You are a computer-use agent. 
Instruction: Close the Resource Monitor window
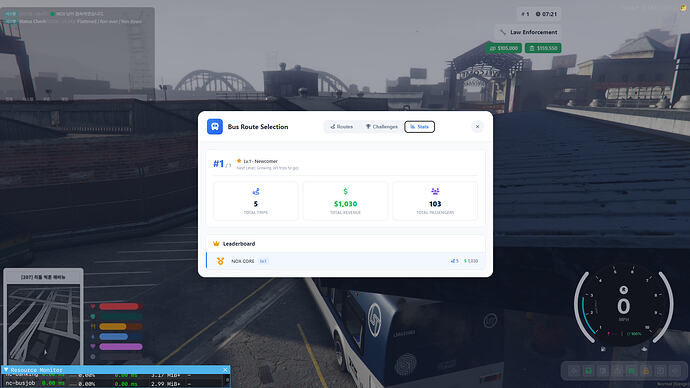(x=225, y=370)
